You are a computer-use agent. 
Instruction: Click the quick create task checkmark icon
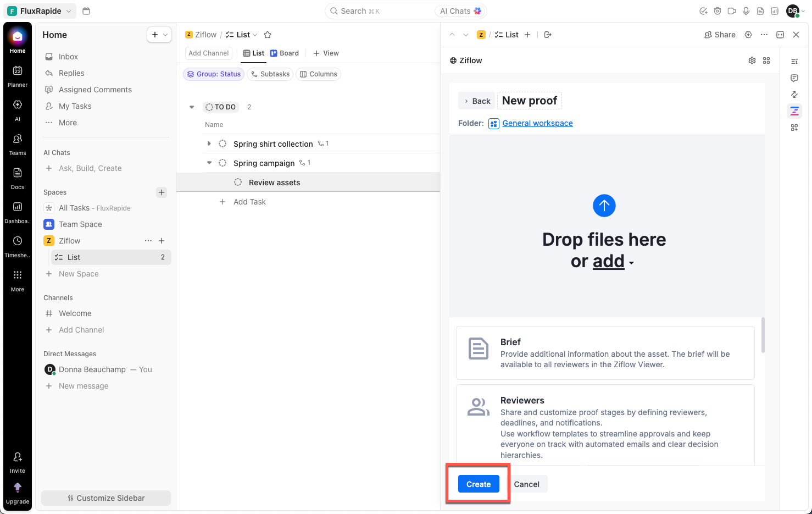point(703,11)
